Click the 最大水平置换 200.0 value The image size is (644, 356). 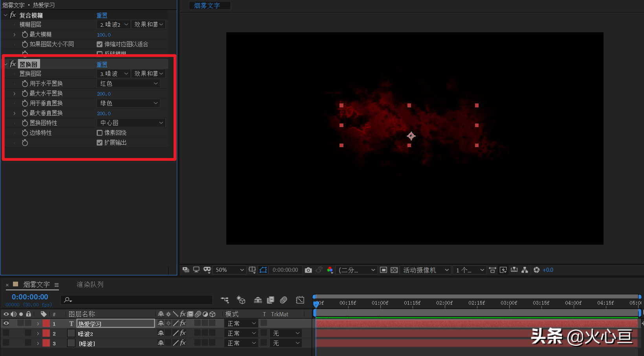tap(104, 94)
